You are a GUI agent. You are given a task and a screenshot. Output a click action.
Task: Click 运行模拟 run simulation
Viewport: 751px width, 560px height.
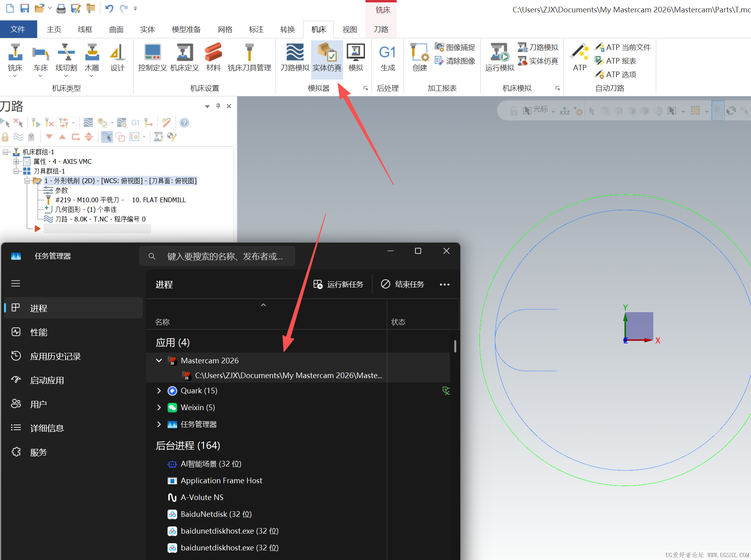[499, 58]
